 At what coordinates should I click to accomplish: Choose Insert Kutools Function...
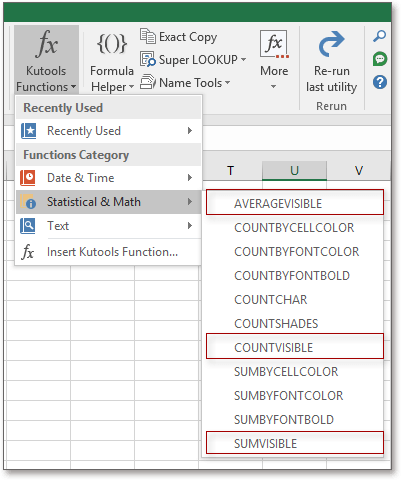click(x=109, y=252)
